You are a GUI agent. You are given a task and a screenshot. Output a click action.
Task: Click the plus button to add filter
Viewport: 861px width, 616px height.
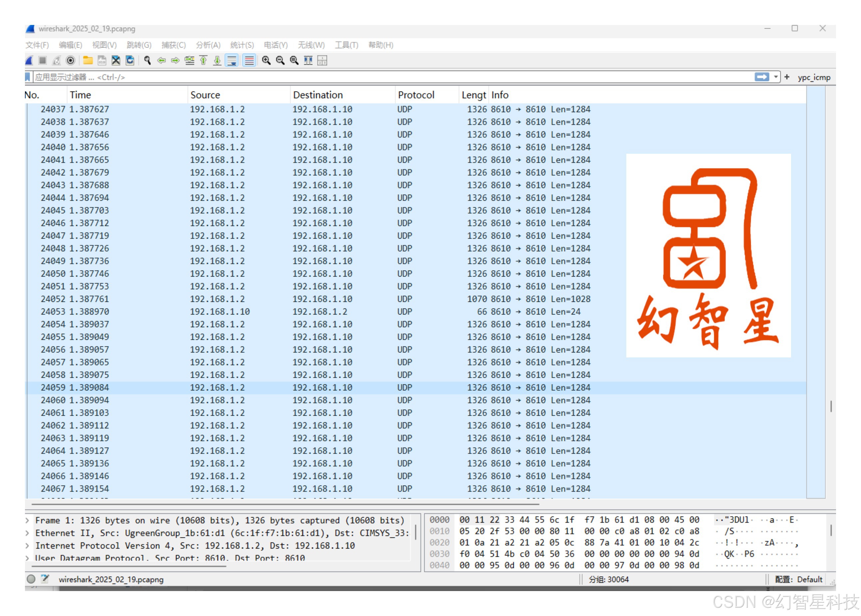(x=787, y=77)
